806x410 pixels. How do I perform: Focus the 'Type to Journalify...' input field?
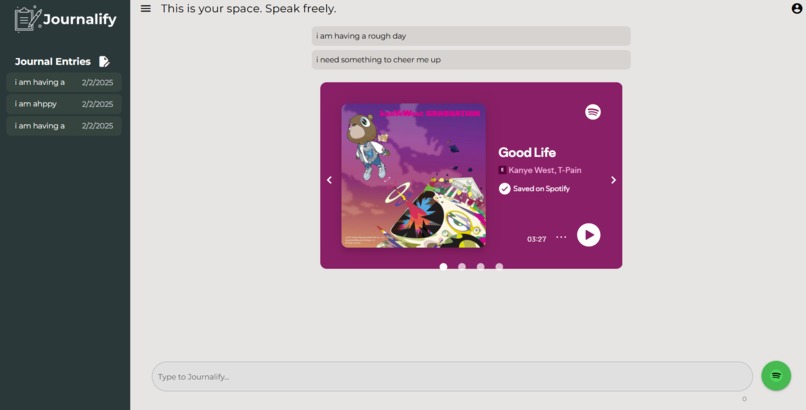452,377
